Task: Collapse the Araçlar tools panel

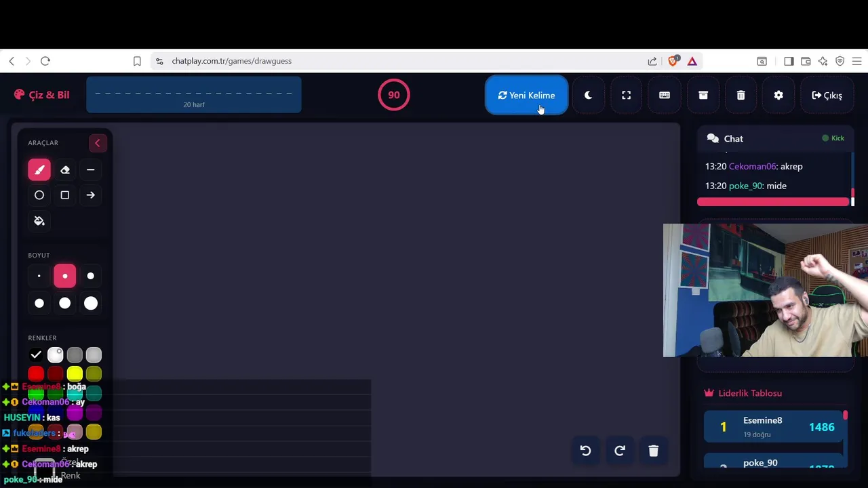Action: (97, 143)
